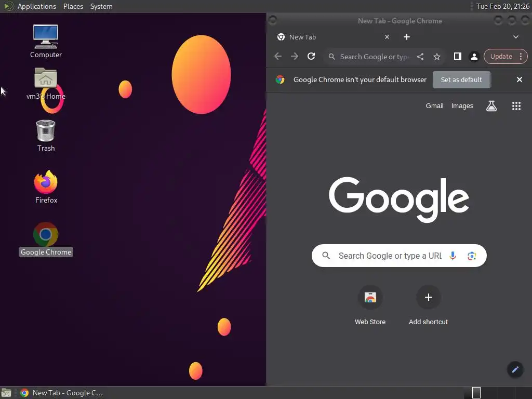Open the Images link

[462, 106]
